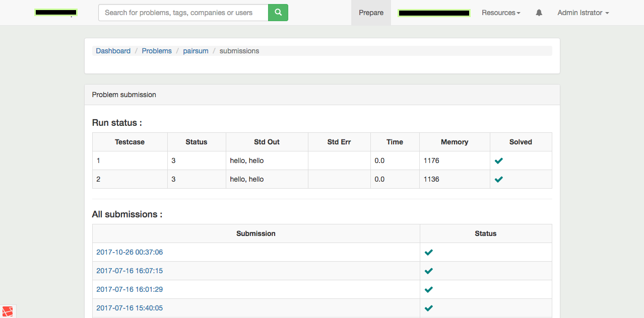Click the redacted nav item beside Prepare

pos(434,13)
